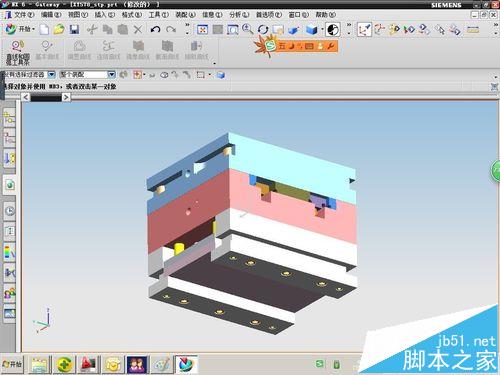The width and height of the screenshot is (500, 375).
Task: Open the 整个装配 selection scope dropdown
Action: pos(112,74)
